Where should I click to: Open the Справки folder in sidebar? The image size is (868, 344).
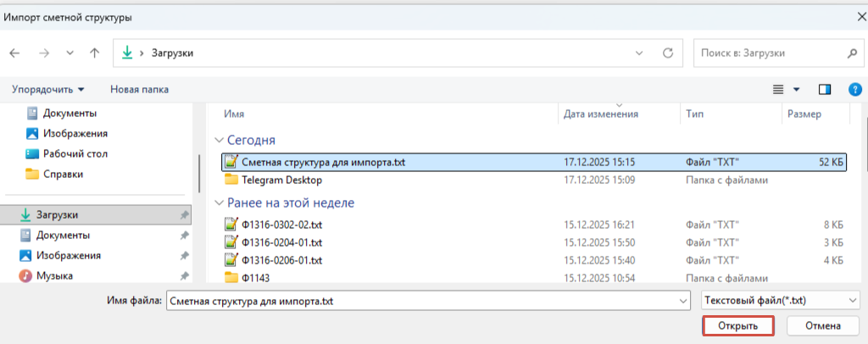pos(54,175)
